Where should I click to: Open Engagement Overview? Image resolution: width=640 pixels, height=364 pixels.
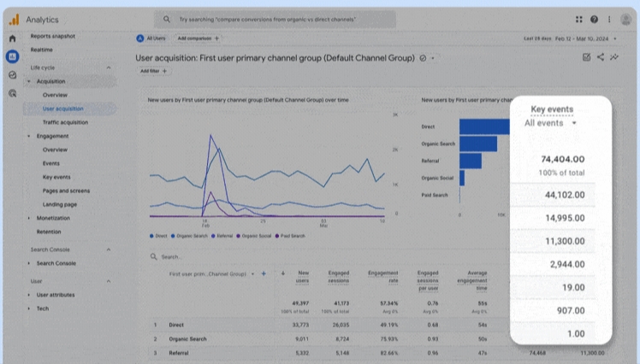tap(55, 150)
